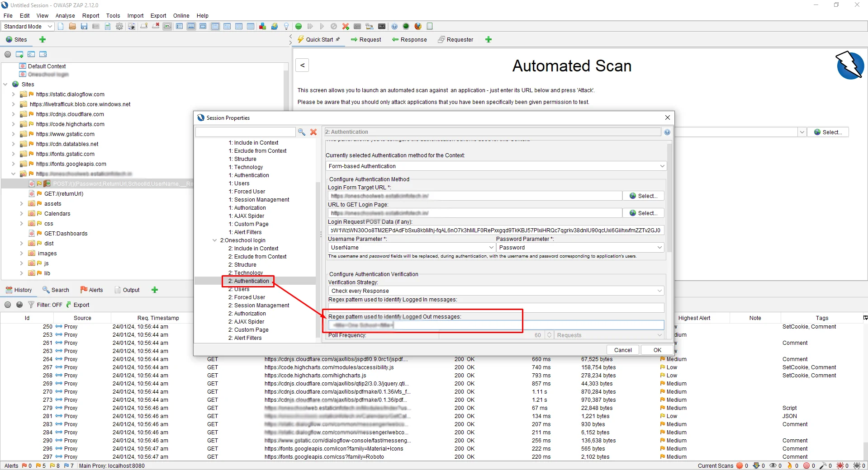The height and width of the screenshot is (470, 868).
Task: Click the red X clear icon in Session Properties search
Action: [x=313, y=132]
